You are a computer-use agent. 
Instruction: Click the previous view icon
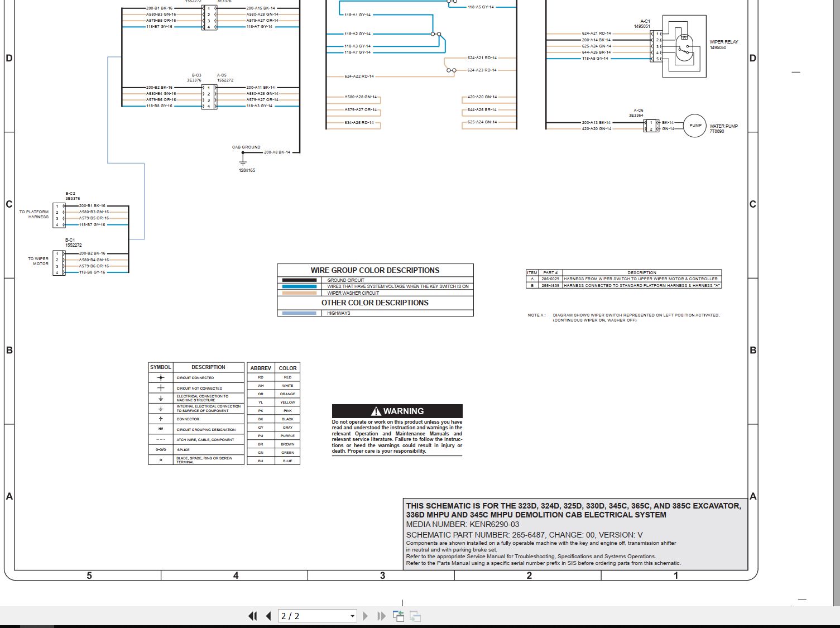(399, 616)
